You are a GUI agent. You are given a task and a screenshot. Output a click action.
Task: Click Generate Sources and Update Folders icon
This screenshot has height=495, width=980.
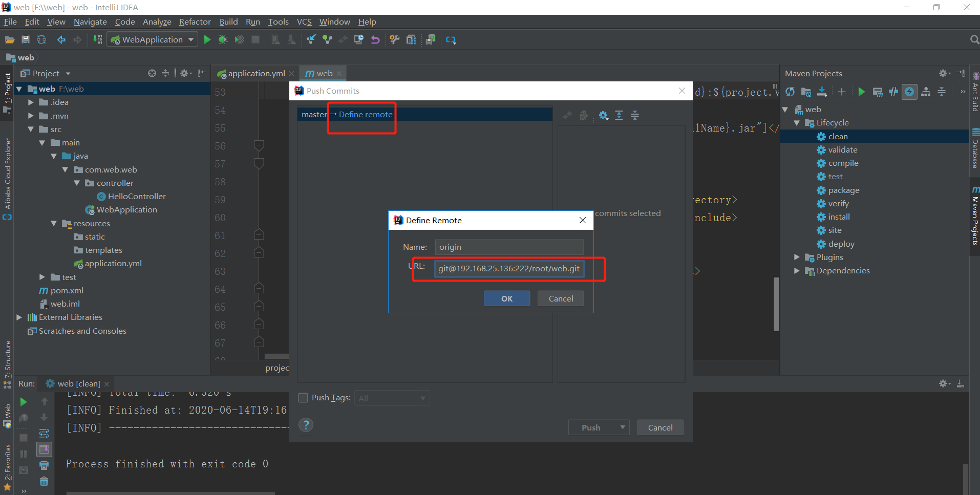pyautogui.click(x=806, y=92)
